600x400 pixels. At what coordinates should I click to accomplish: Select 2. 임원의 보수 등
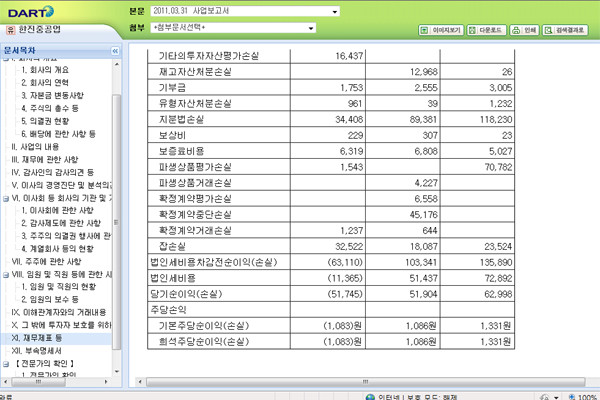pos(50,299)
